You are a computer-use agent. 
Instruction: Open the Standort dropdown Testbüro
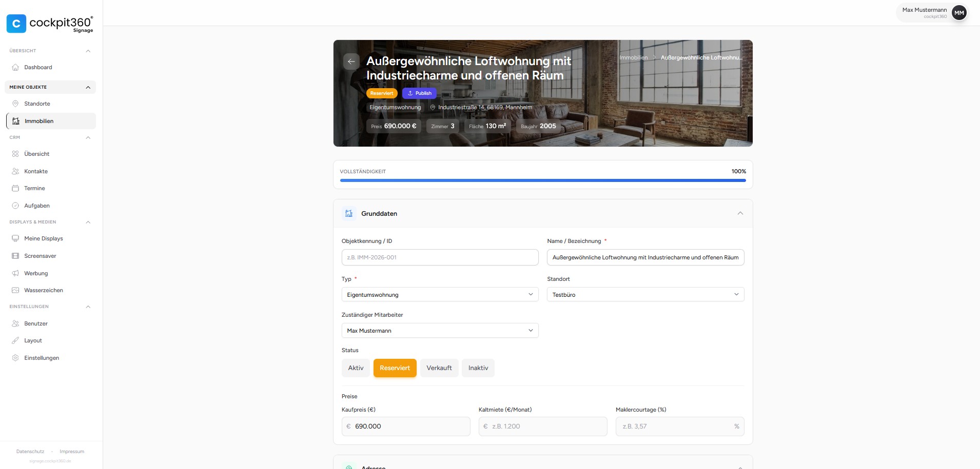(645, 294)
